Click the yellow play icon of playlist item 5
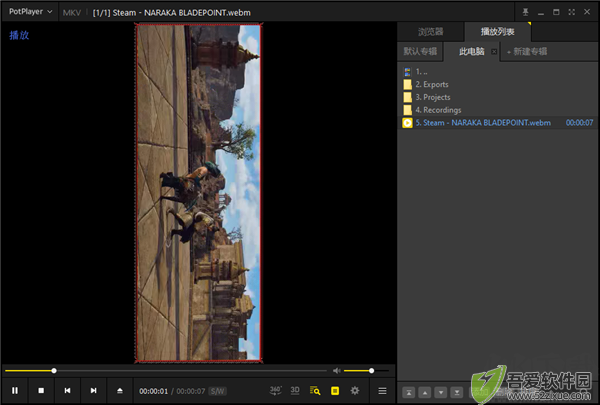This screenshot has width=600, height=405. point(407,123)
